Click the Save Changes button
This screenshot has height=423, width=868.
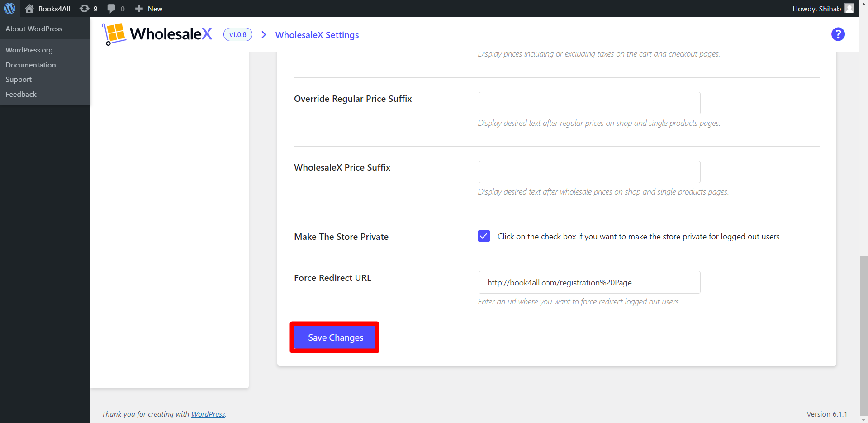[x=335, y=337]
